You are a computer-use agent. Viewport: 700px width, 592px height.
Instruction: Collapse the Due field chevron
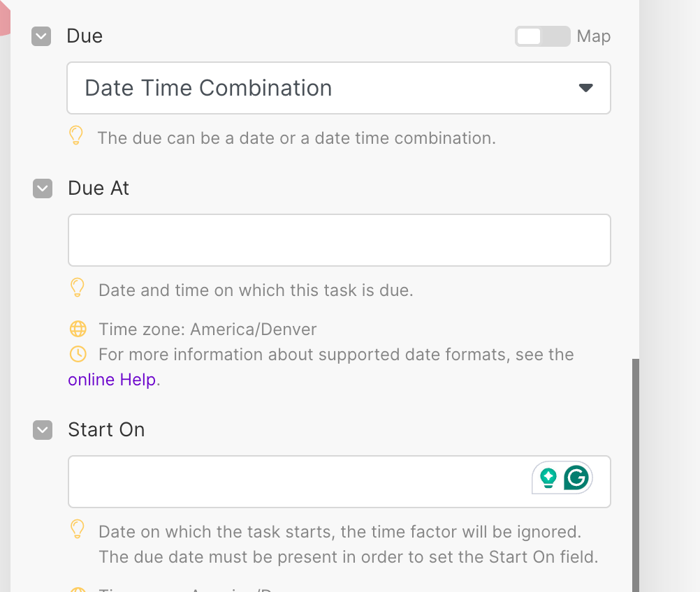pyautogui.click(x=41, y=36)
